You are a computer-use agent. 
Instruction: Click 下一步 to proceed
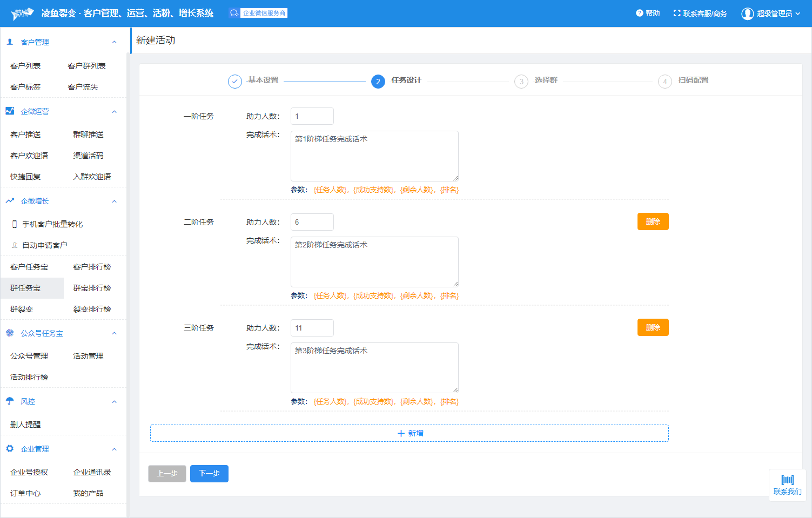point(209,473)
